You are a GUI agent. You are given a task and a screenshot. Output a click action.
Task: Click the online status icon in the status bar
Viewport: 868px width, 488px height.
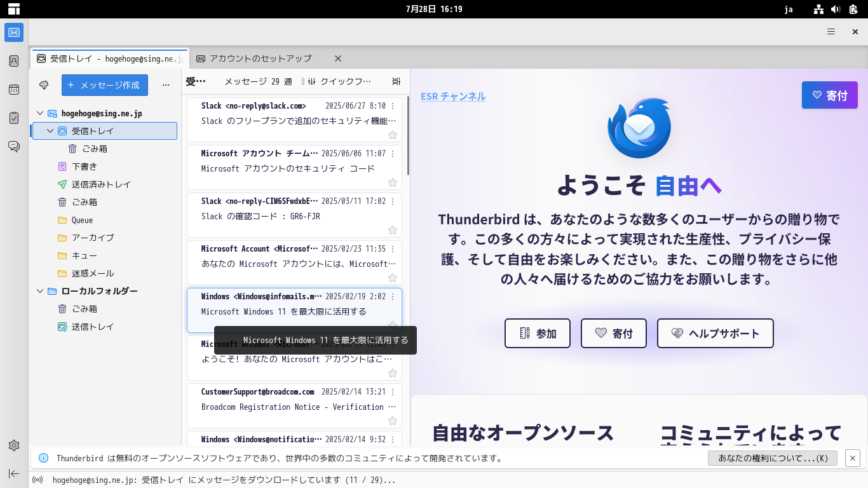point(37,480)
